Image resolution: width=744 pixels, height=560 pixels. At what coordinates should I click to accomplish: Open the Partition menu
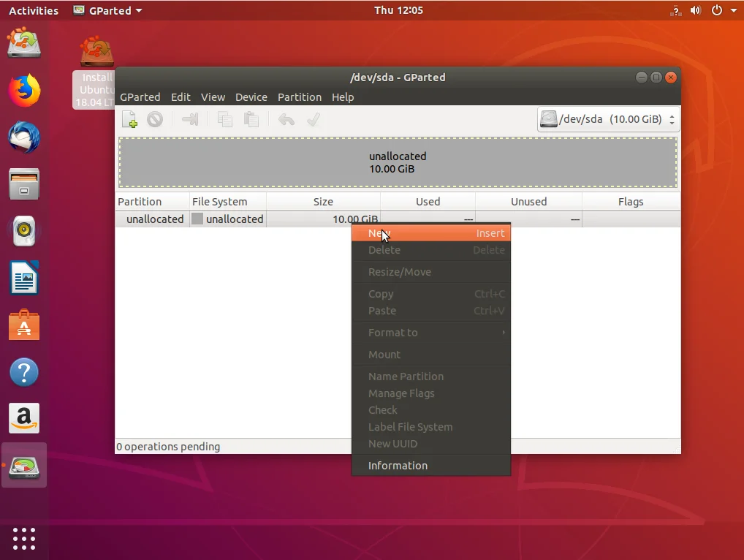[299, 97]
